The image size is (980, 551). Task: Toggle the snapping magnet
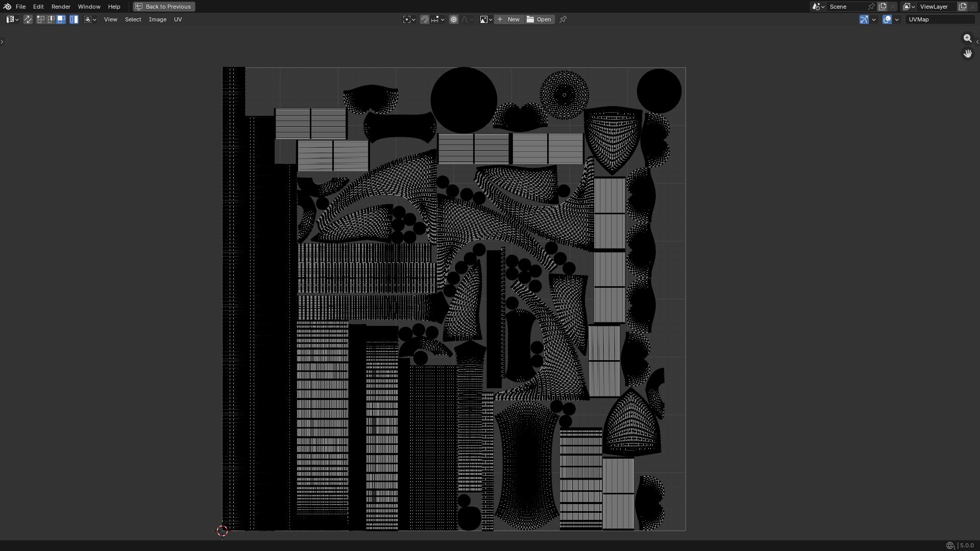[425, 19]
